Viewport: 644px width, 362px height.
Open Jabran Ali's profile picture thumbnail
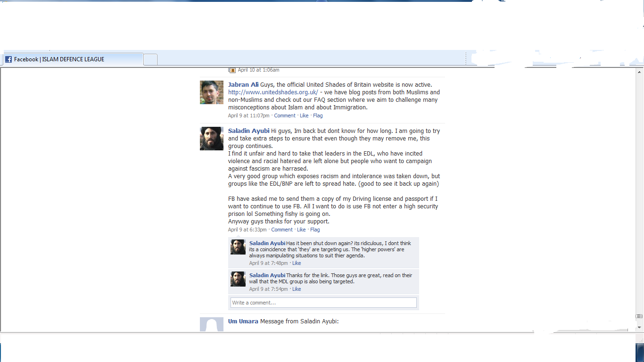point(212,92)
